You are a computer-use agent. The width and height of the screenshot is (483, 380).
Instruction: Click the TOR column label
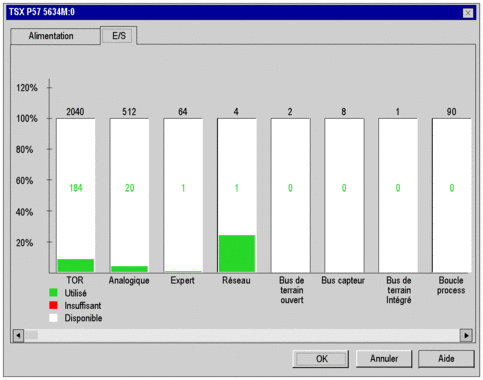[75, 280]
